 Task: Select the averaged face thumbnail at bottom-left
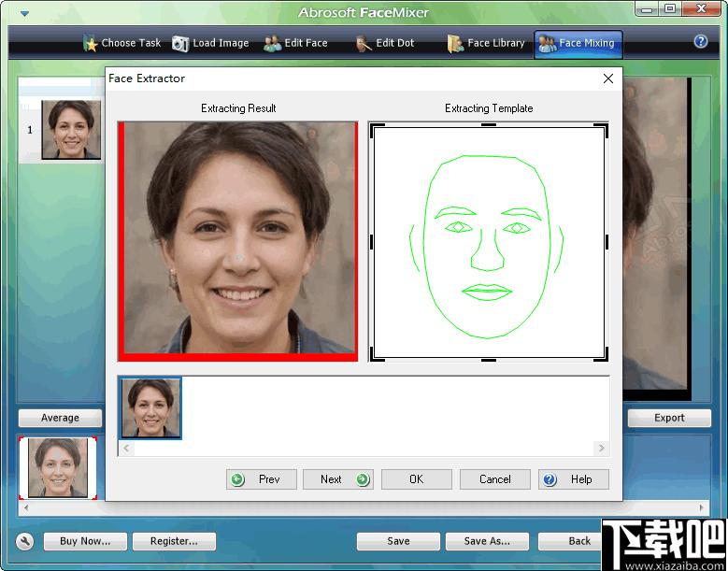58,468
